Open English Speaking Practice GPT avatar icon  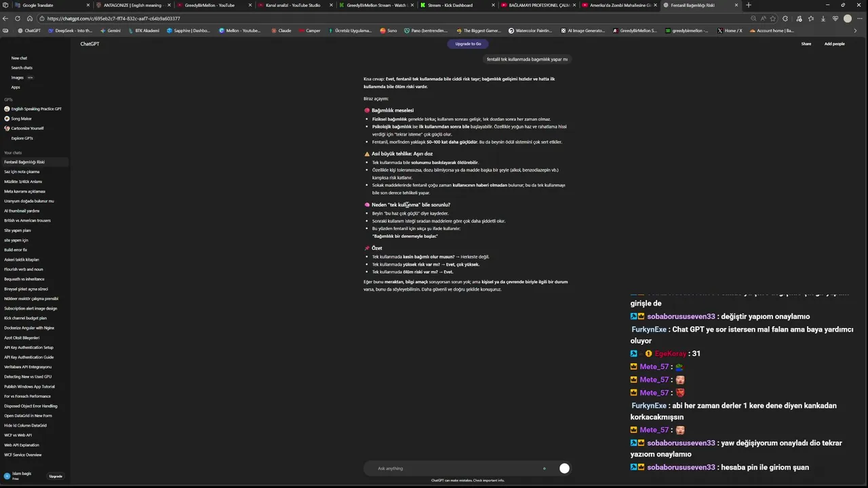tap(7, 109)
